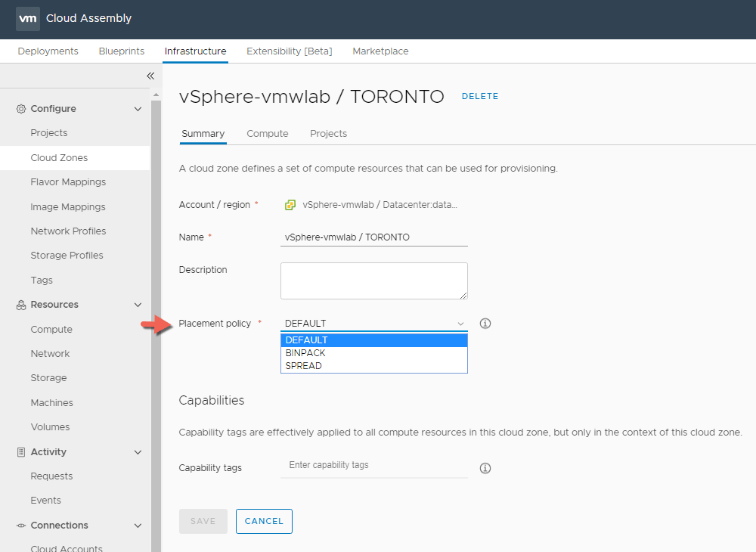
Task: Click info icon beside Capability tags
Action: (x=485, y=468)
